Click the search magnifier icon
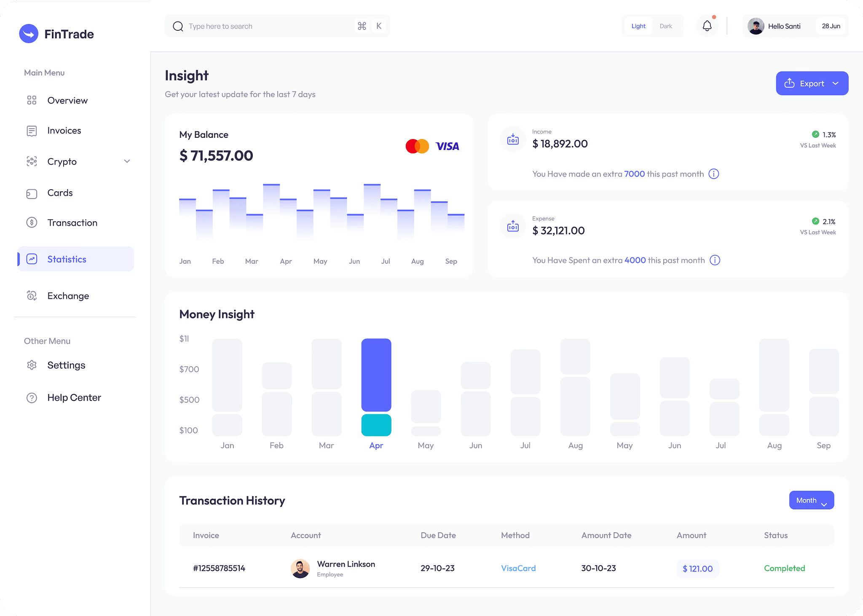The width and height of the screenshot is (863, 616). point(178,26)
